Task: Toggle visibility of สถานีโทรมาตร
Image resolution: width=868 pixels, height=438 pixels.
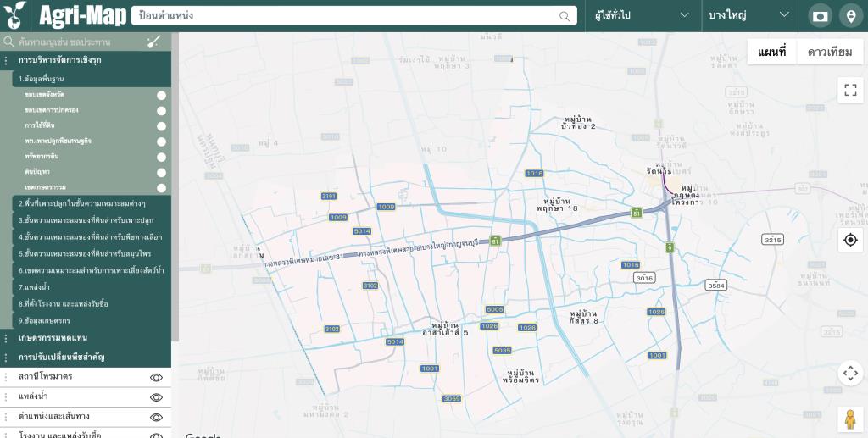Action: 156,377
